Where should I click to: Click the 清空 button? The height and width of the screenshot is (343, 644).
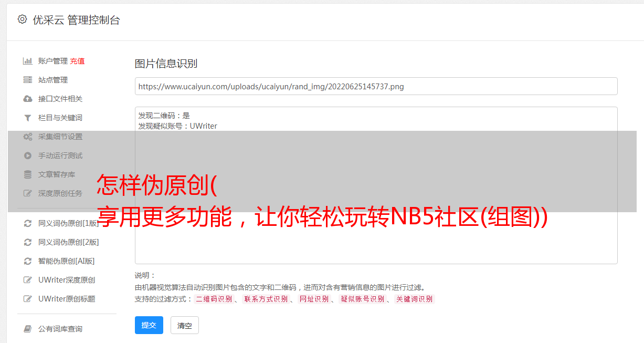(185, 325)
